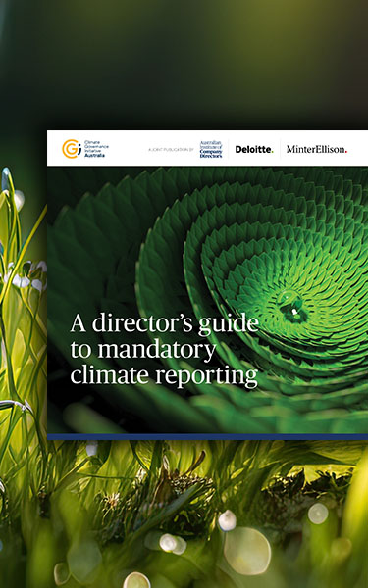Click the Deloitte logo
This screenshot has height=588, width=368.
coord(254,149)
